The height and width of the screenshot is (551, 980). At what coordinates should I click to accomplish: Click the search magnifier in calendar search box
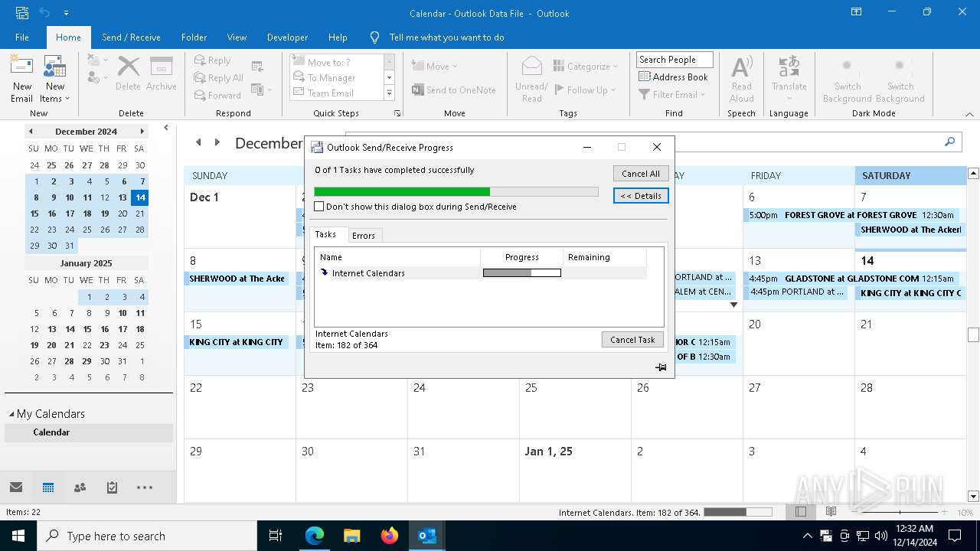[x=949, y=142]
